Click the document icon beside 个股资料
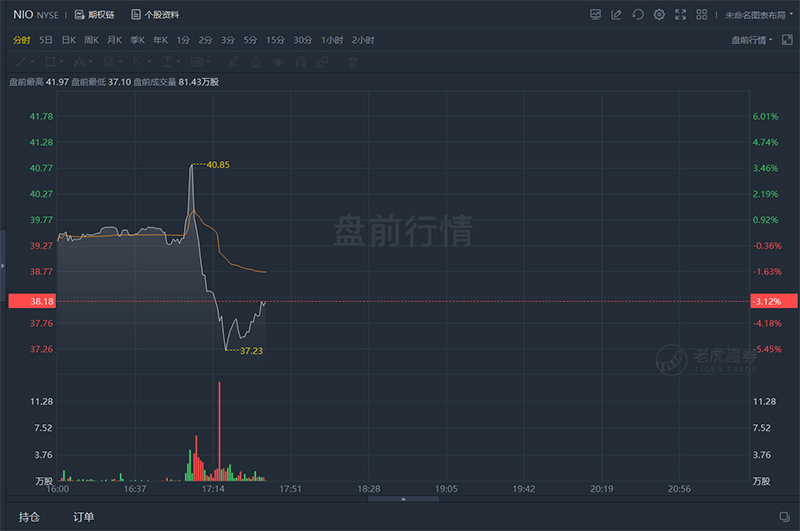800x531 pixels. 136,15
